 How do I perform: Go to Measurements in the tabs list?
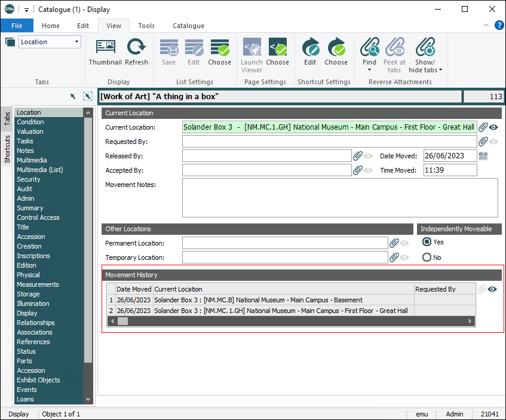(x=38, y=284)
